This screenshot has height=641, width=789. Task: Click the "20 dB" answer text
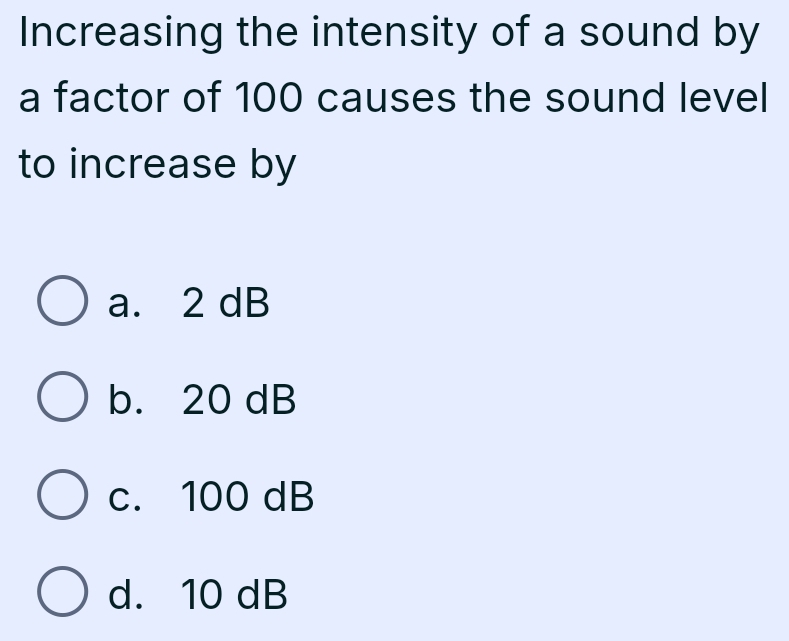tap(239, 400)
